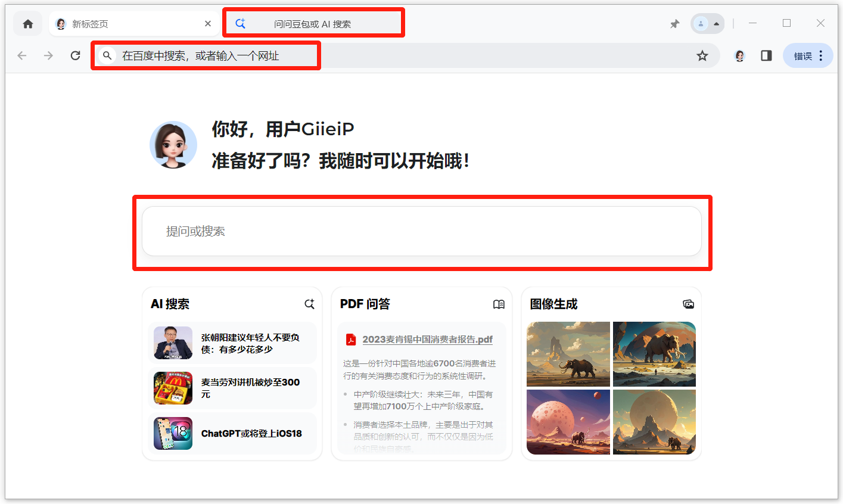This screenshot has height=504, width=843.
Task: Go forward with the right arrow
Action: (x=49, y=55)
